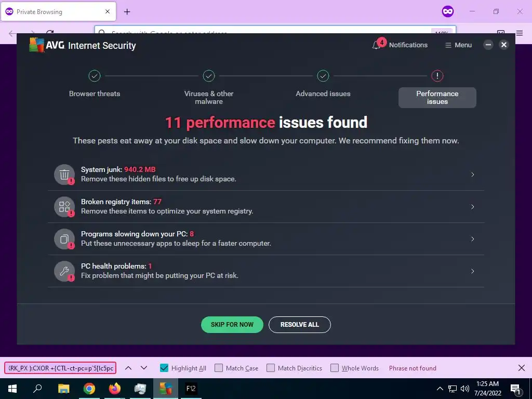Minimize the AVG window

pos(488,45)
